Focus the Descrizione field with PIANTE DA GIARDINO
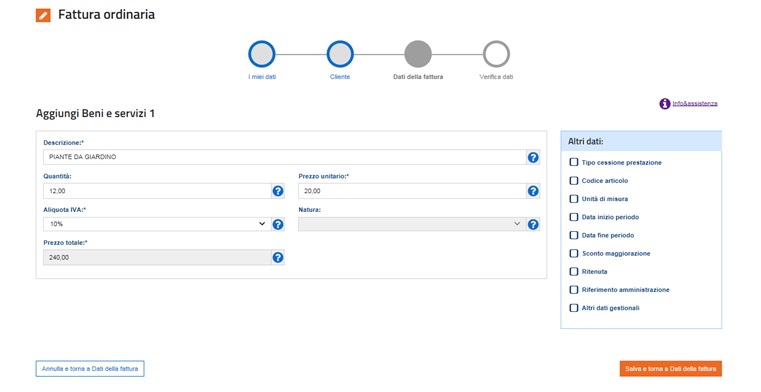The image size is (761, 392). (284, 157)
